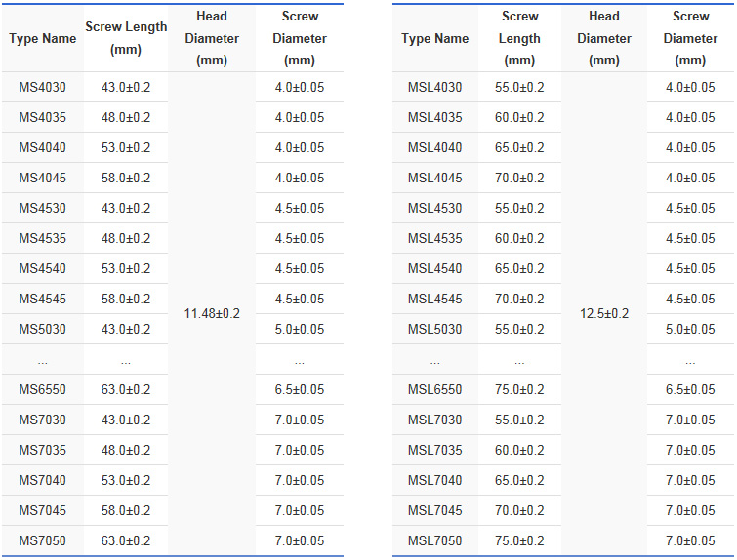Click the 11.48±0.2 head diameter cell
This screenshot has height=560, width=737.
pos(212,314)
